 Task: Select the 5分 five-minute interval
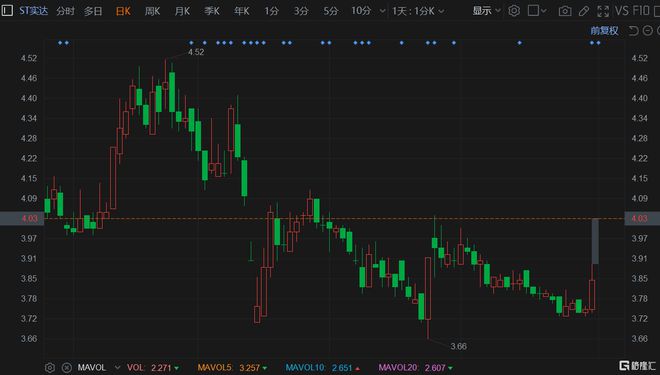(x=331, y=11)
